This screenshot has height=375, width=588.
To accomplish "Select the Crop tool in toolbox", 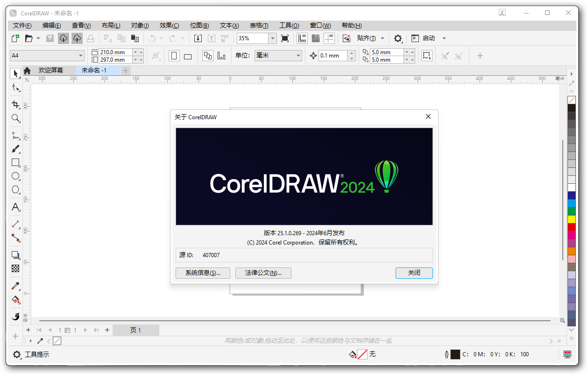I will [x=15, y=104].
